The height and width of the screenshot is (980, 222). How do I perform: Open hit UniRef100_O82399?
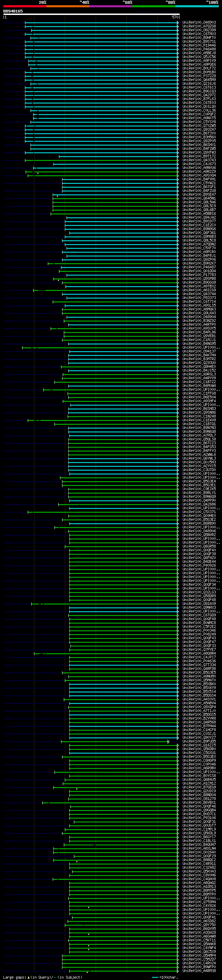point(199,30)
